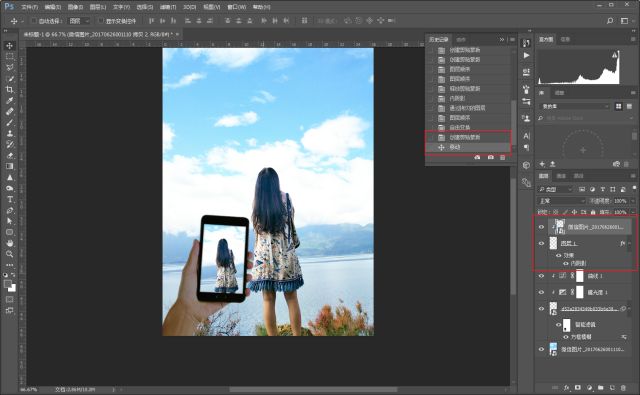Image resolution: width=640 pixels, height=395 pixels.
Task: Select the Eyedropper tool
Action: coord(9,100)
